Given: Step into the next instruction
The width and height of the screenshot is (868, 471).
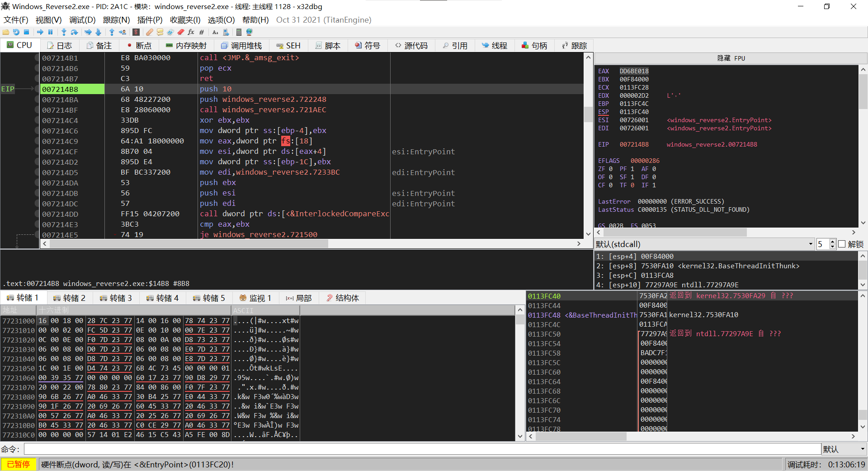Looking at the screenshot, I should click(64, 32).
